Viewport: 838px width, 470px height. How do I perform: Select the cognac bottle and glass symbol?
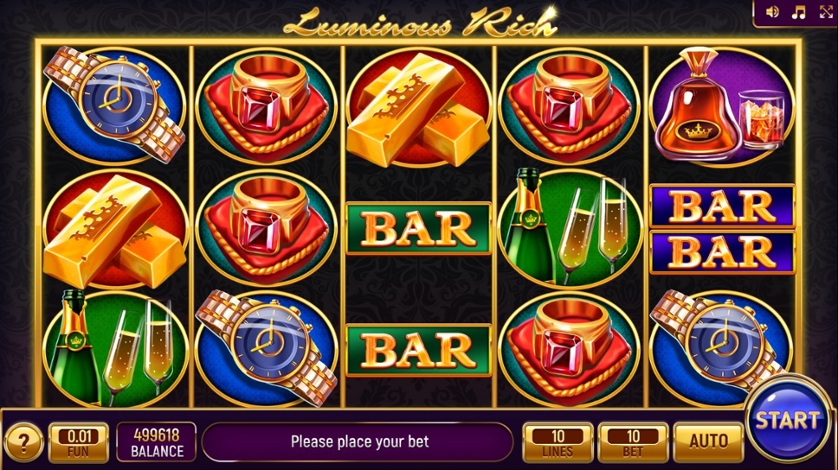pos(721,106)
